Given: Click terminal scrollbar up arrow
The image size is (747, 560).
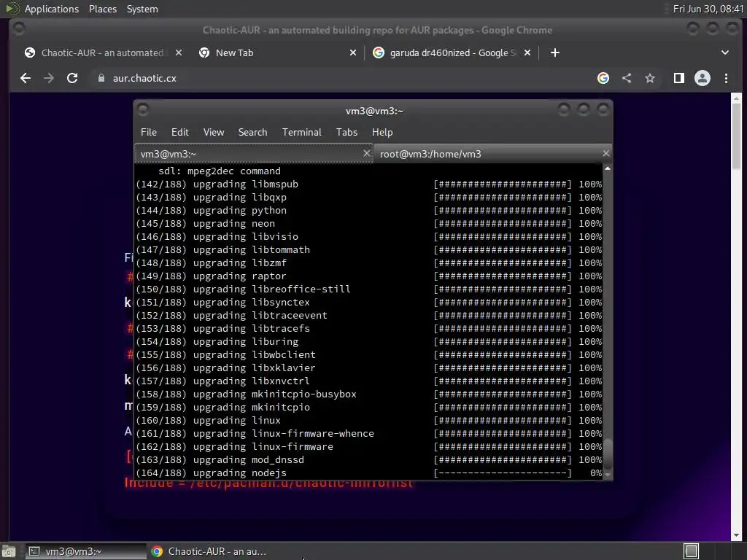Looking at the screenshot, I should click(608, 169).
